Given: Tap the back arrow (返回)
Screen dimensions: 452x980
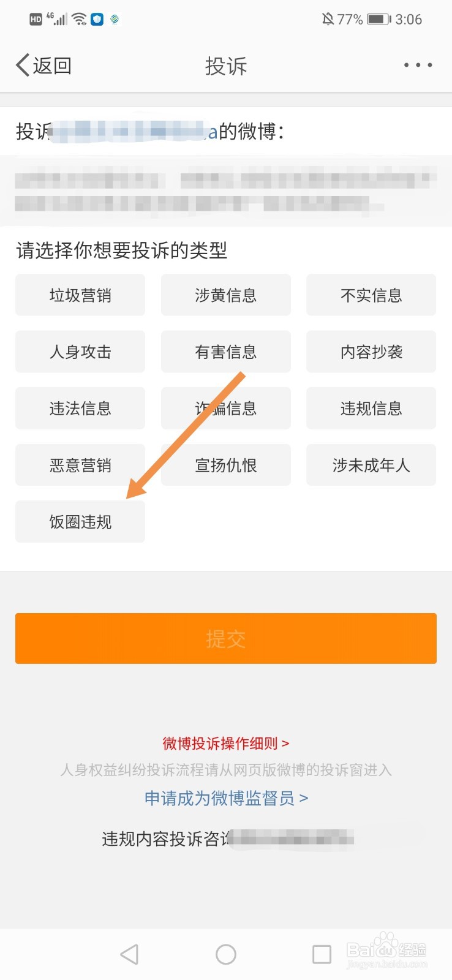Looking at the screenshot, I should [43, 66].
